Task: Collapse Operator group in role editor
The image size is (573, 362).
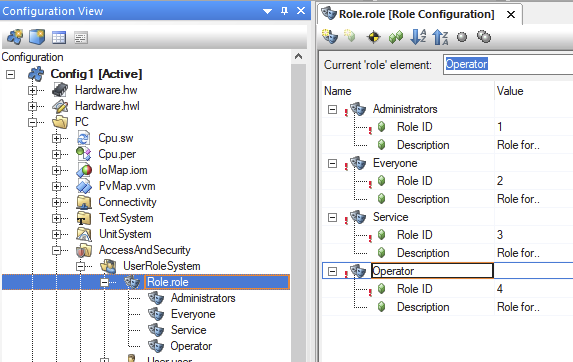Action: point(332,271)
